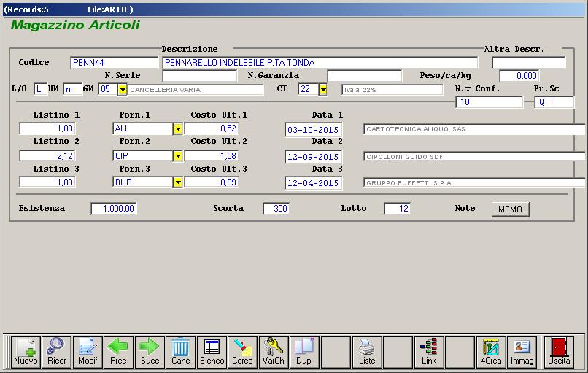
Task: Open the CI VAT code dropdown
Action: [322, 90]
